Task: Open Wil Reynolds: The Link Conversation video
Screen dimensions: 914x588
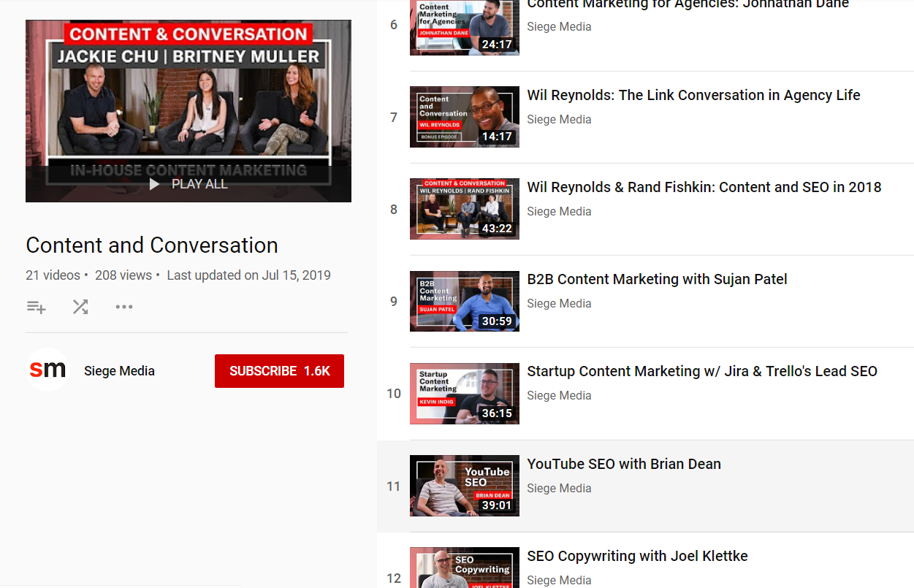Action: pyautogui.click(x=693, y=95)
